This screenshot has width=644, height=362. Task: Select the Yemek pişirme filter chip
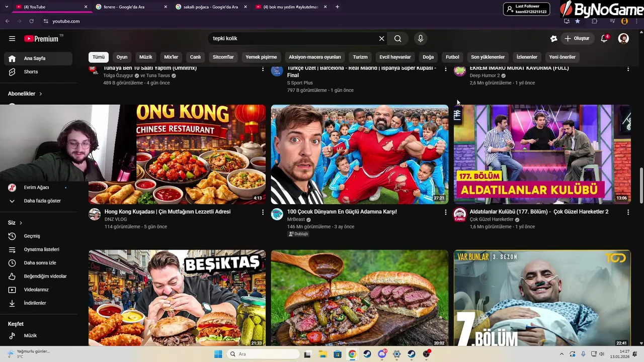[x=261, y=57]
